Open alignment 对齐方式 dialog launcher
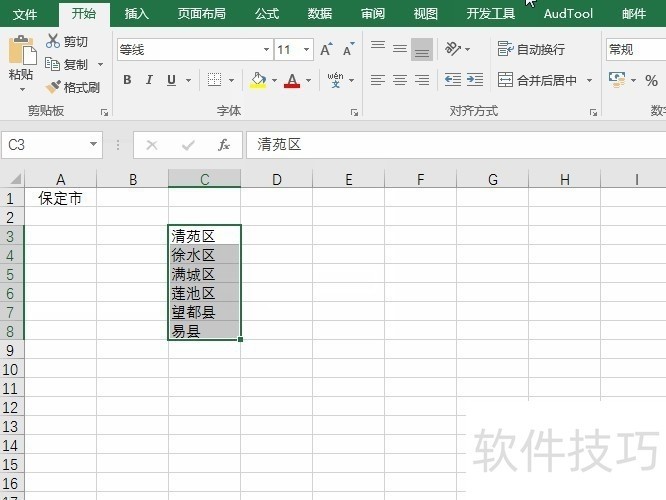This screenshot has height=500, width=666. (x=593, y=113)
